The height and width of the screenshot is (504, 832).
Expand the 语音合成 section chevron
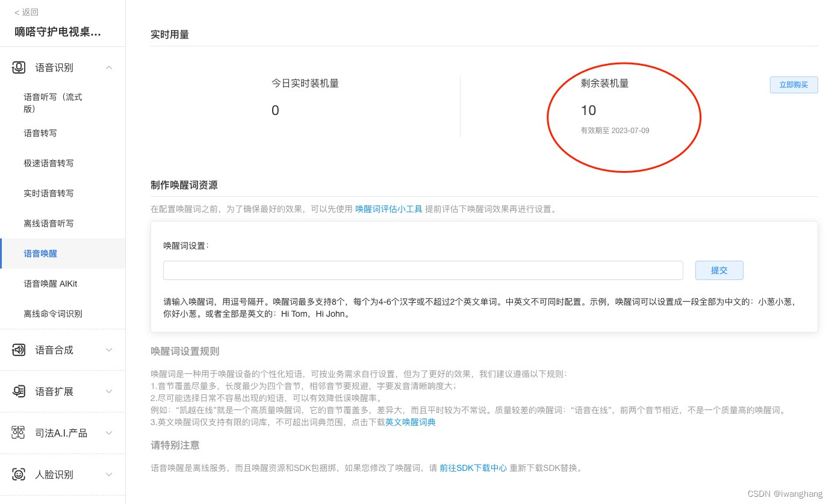(109, 350)
